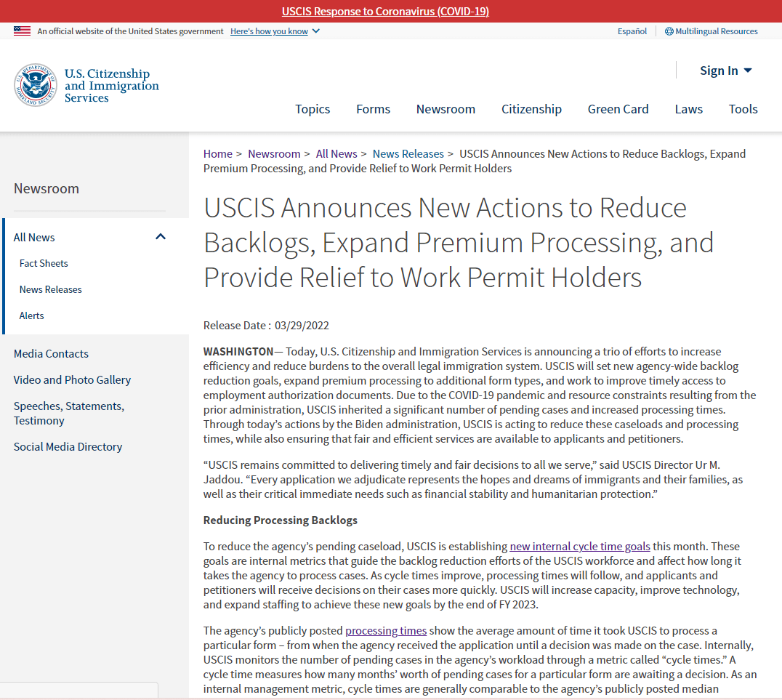This screenshot has height=700, width=782.
Task: Open the Social Media Directory sidebar link
Action: click(68, 446)
